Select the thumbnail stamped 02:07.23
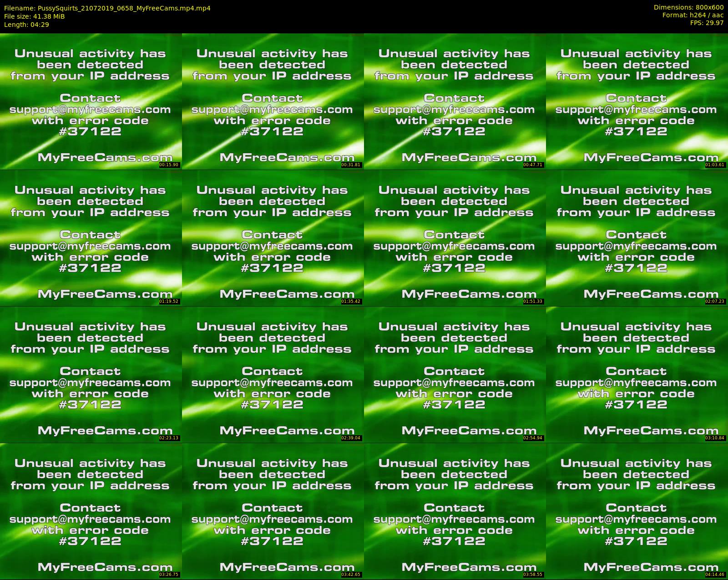The width and height of the screenshot is (728, 580). pos(637,238)
